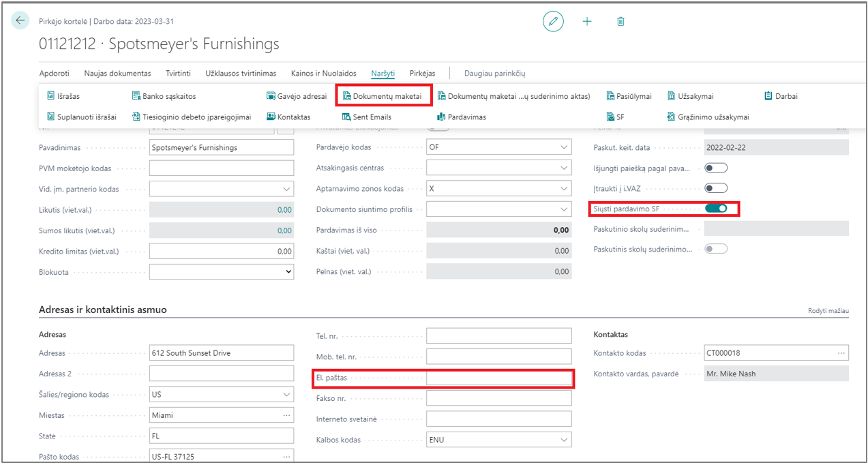This screenshot has height=465, width=868.
Task: Click the Mob. tel. nr. field
Action: pos(498,356)
